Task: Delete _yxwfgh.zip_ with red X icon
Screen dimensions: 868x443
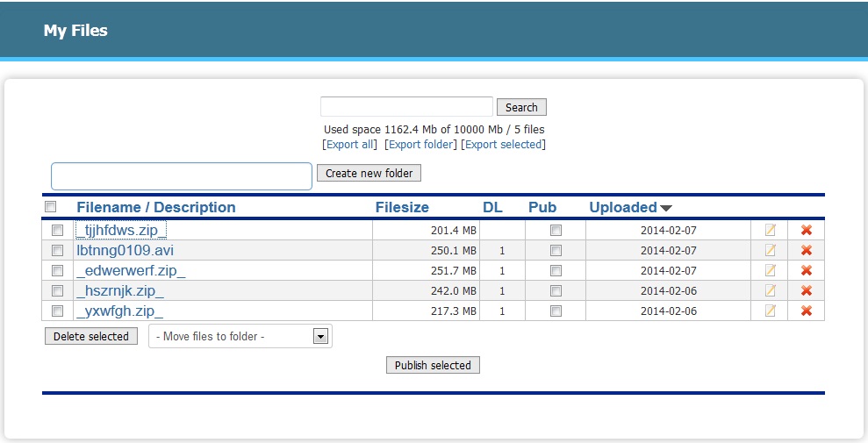Action: [x=807, y=311]
